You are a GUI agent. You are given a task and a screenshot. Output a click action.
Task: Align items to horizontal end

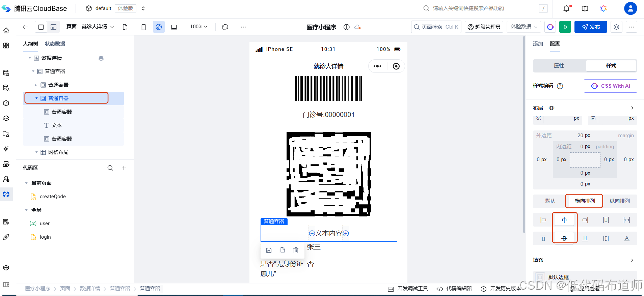[585, 220]
